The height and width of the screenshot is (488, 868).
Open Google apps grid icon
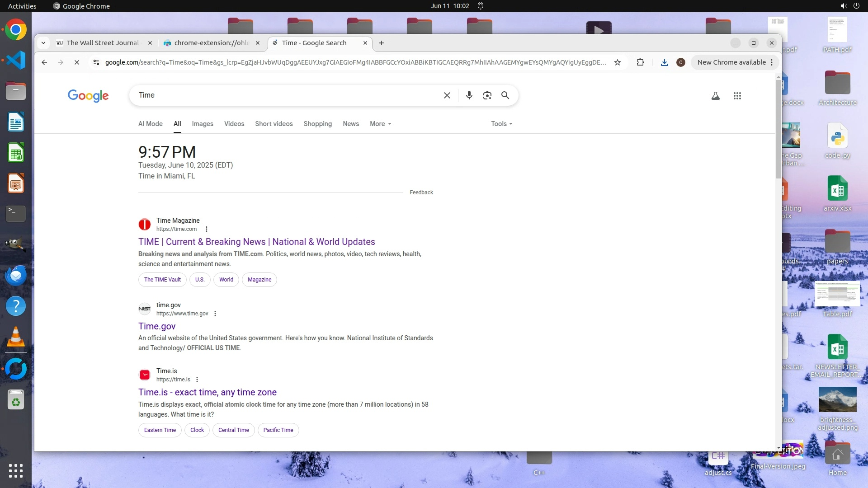click(737, 96)
